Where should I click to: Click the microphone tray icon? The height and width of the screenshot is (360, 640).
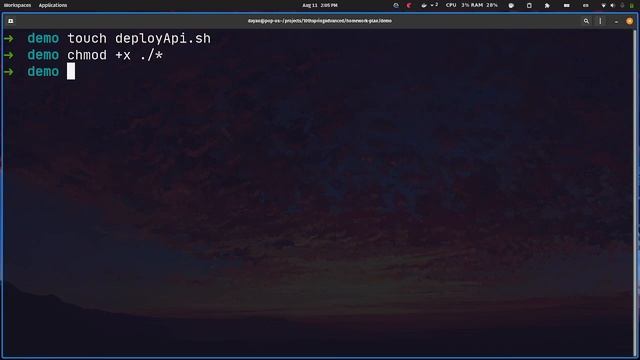point(622,5)
